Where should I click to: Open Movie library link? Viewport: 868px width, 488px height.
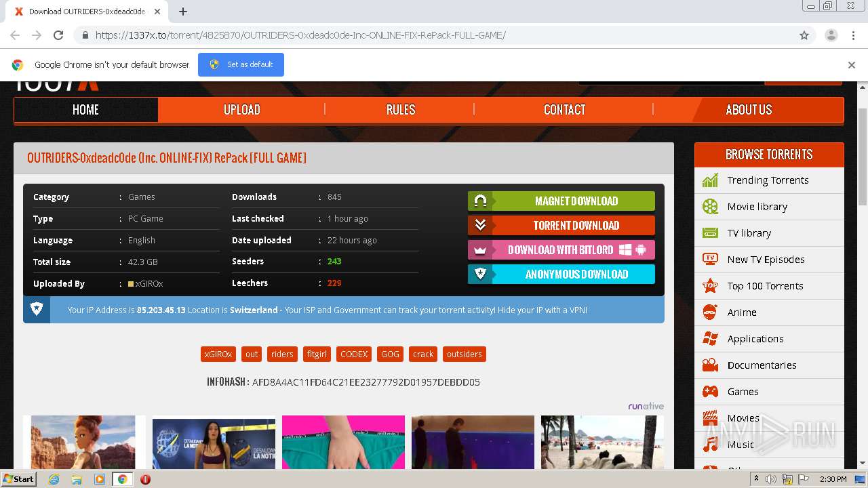[757, 207]
